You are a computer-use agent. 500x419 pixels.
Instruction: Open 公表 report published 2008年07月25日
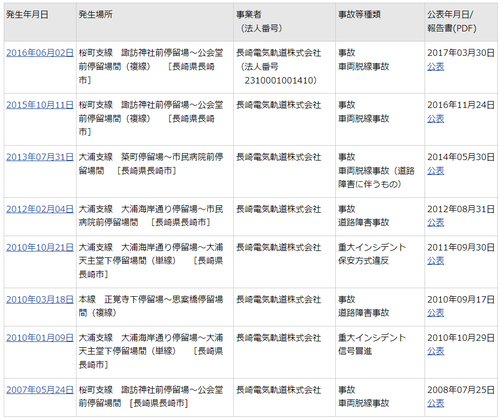point(436,403)
